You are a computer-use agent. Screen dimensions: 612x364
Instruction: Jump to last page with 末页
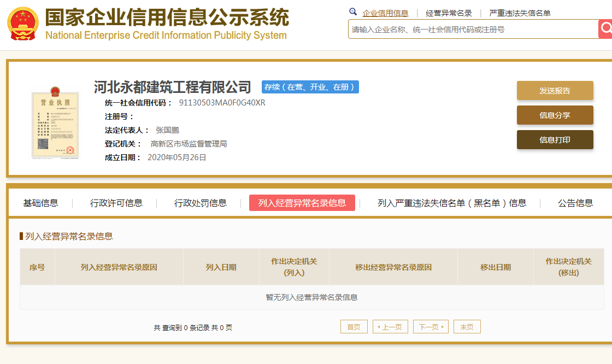(x=467, y=327)
